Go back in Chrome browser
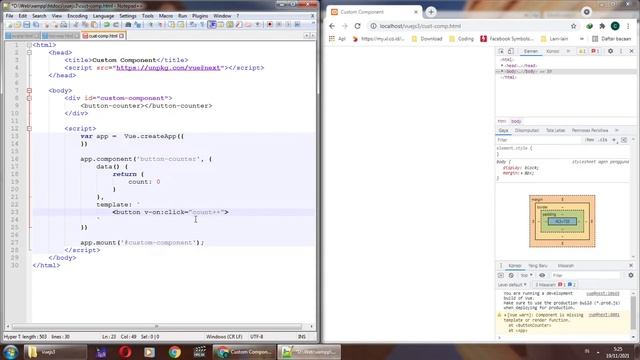Image resolution: width=640 pixels, height=360 pixels. pos(332,26)
